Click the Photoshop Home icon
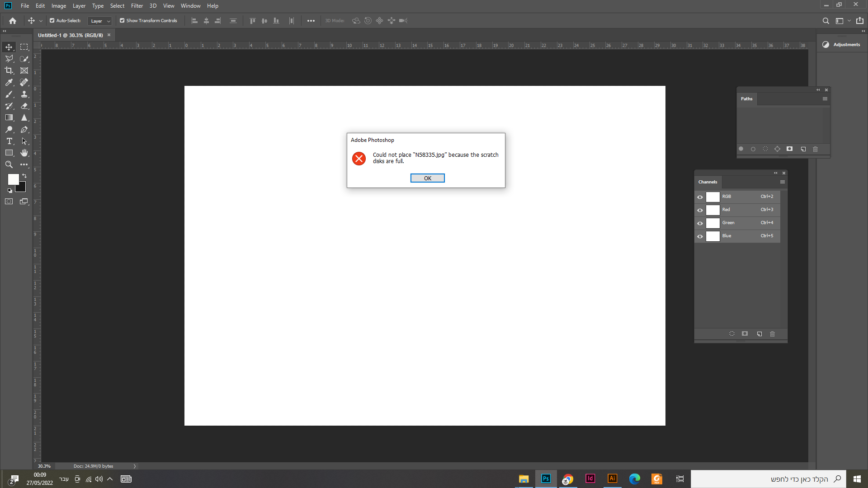This screenshot has width=868, height=488. 13,21
